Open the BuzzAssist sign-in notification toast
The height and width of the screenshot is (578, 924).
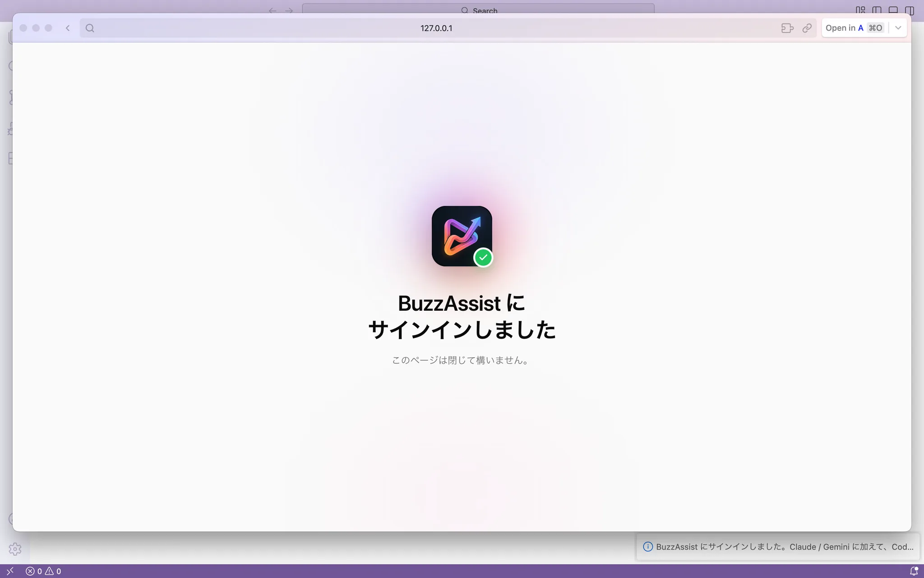coord(778,547)
